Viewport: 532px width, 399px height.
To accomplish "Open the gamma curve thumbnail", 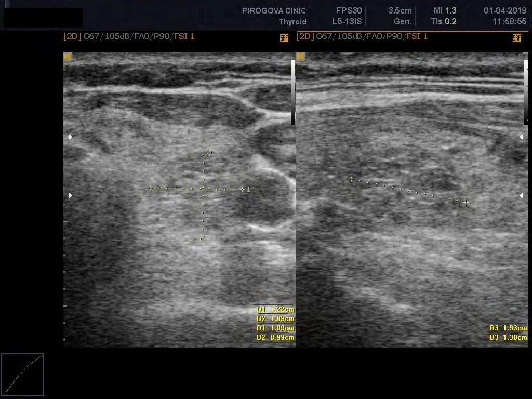I will [23, 375].
